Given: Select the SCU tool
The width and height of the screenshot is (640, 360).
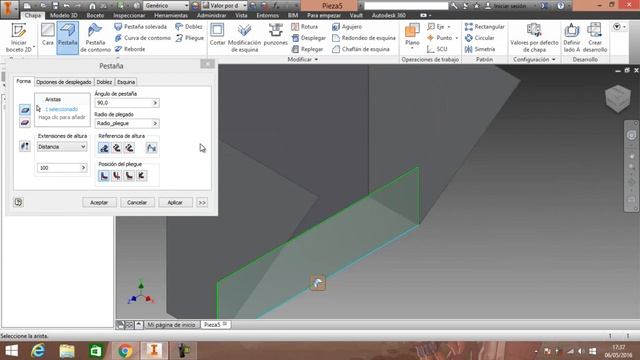Looking at the screenshot, I should pyautogui.click(x=437, y=49).
